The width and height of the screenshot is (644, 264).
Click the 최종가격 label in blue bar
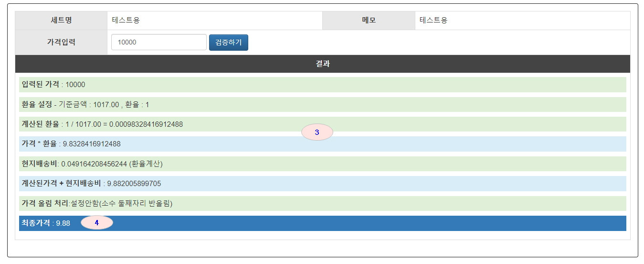point(36,223)
